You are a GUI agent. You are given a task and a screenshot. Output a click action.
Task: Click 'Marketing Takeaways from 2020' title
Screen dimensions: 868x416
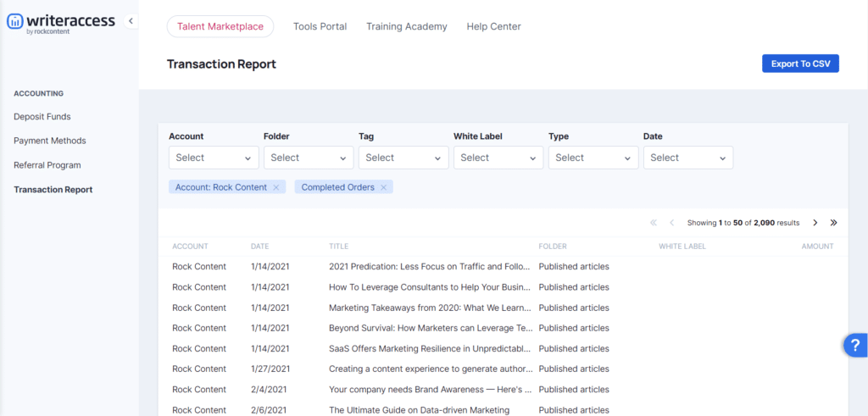point(430,308)
